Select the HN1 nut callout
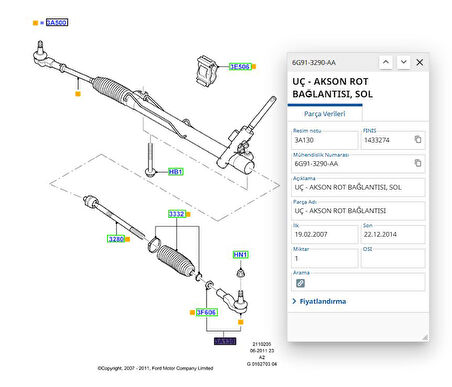 point(240,255)
